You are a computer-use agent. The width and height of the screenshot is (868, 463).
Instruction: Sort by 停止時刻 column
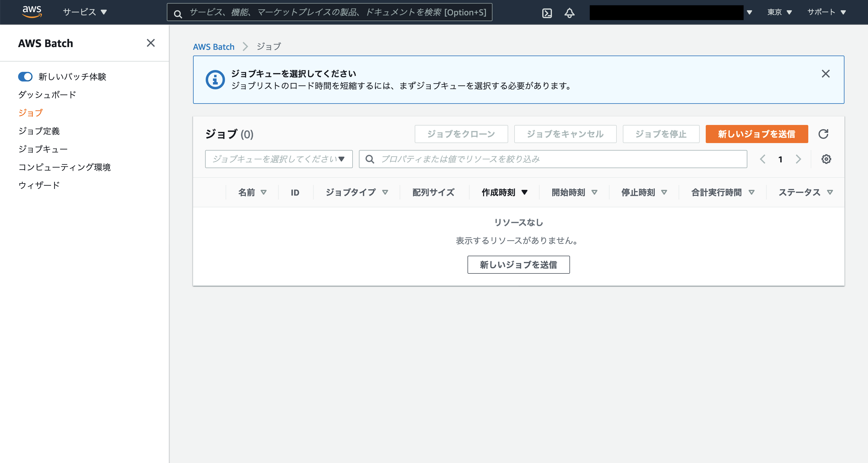[644, 192]
